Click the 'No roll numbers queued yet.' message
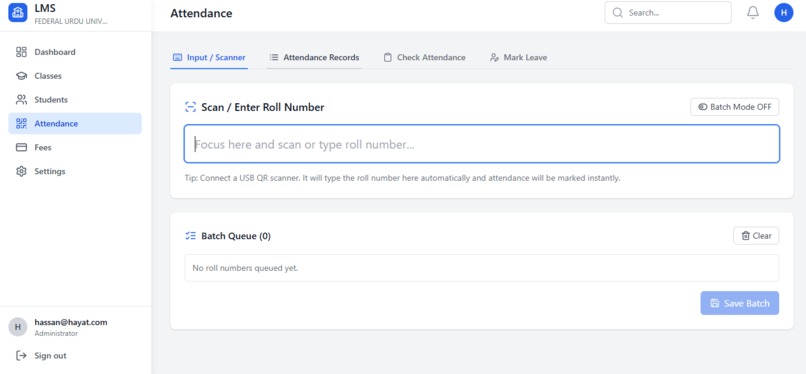 point(245,268)
